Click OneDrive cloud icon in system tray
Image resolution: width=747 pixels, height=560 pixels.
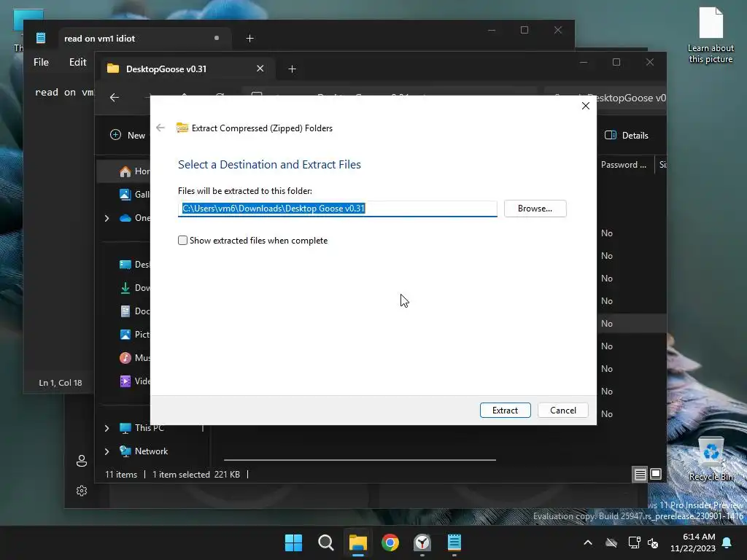[x=611, y=542]
